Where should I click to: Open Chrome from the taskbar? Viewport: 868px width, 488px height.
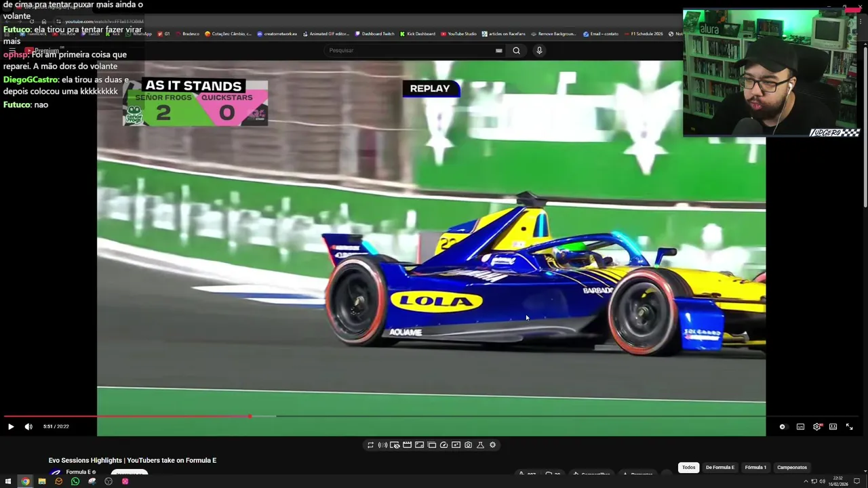click(25, 481)
